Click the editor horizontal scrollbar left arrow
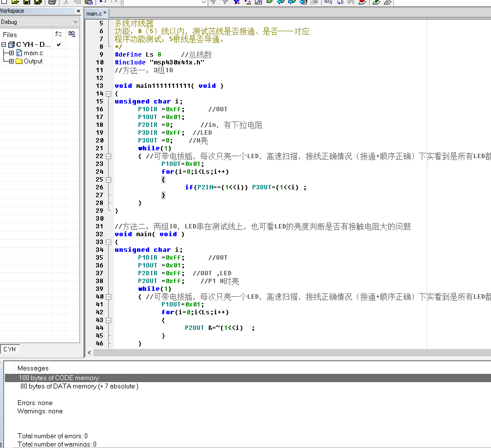This screenshot has height=448, width=491. tap(90, 353)
